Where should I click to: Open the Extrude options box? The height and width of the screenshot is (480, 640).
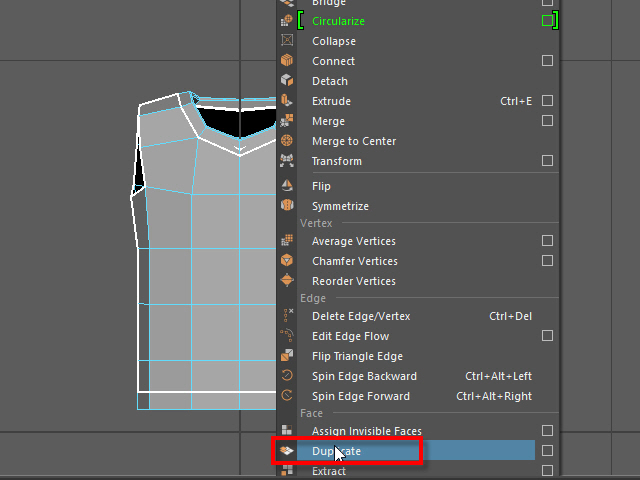click(547, 101)
